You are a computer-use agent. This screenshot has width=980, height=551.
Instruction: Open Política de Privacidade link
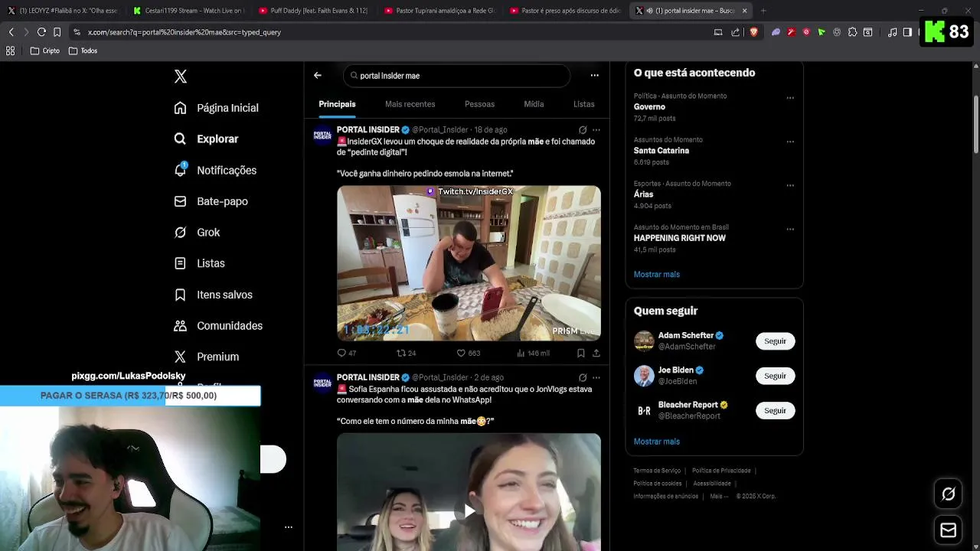click(721, 471)
